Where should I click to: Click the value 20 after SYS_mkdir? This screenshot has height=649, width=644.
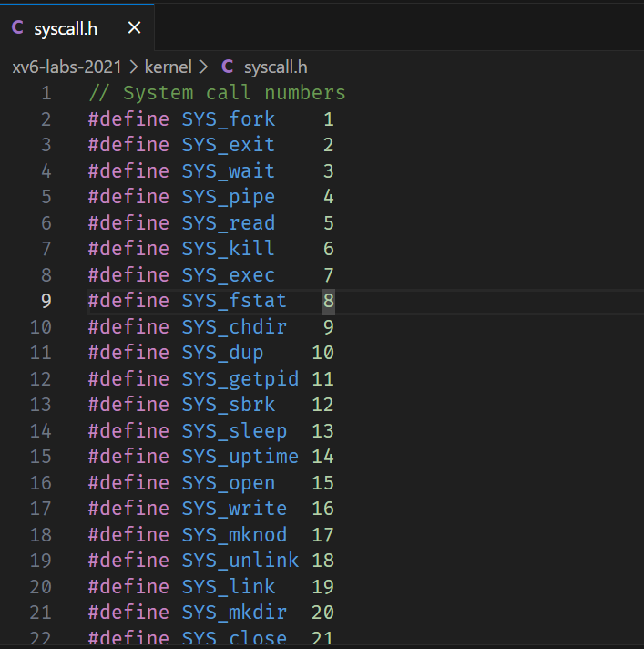(322, 613)
